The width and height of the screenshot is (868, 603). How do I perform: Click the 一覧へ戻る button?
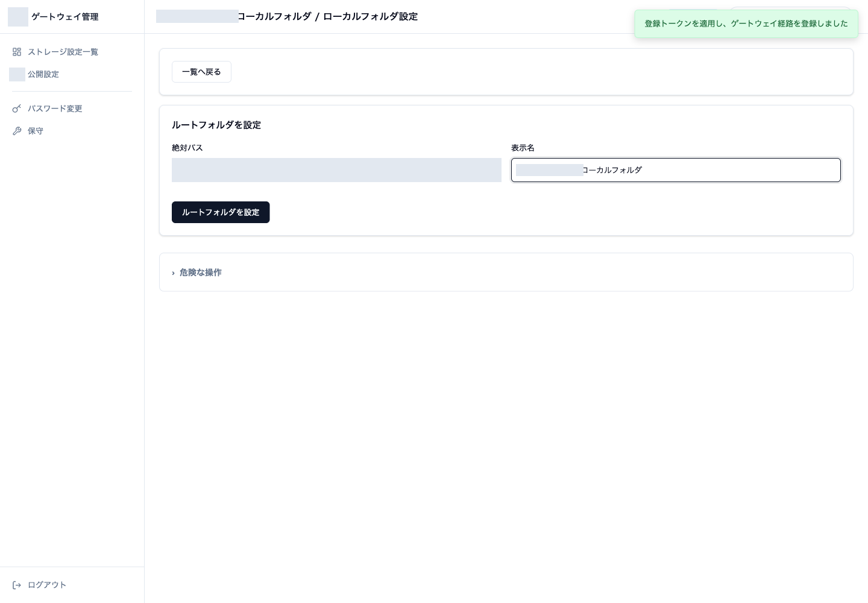click(x=201, y=72)
